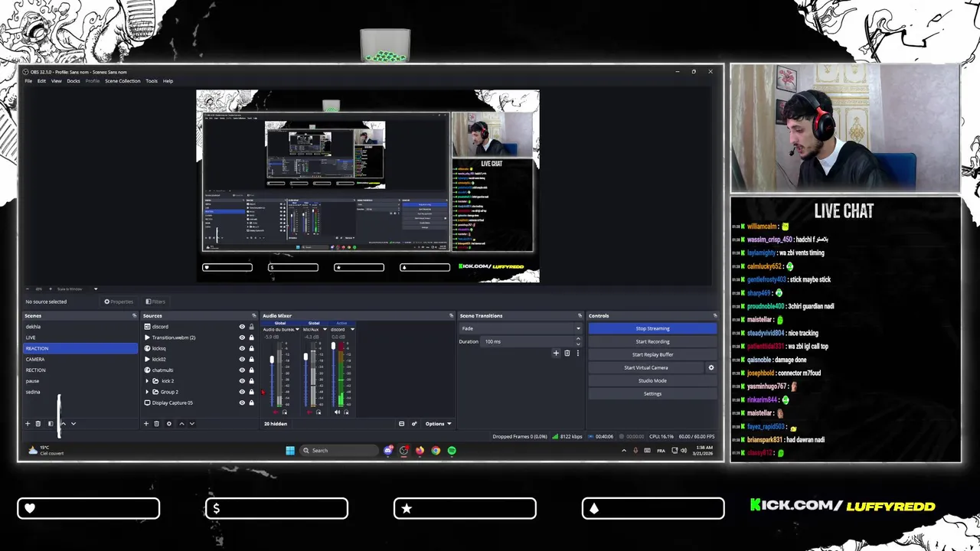Adjust the Audio du bureau volume fader
Image resolution: width=980 pixels, height=551 pixels.
click(272, 360)
